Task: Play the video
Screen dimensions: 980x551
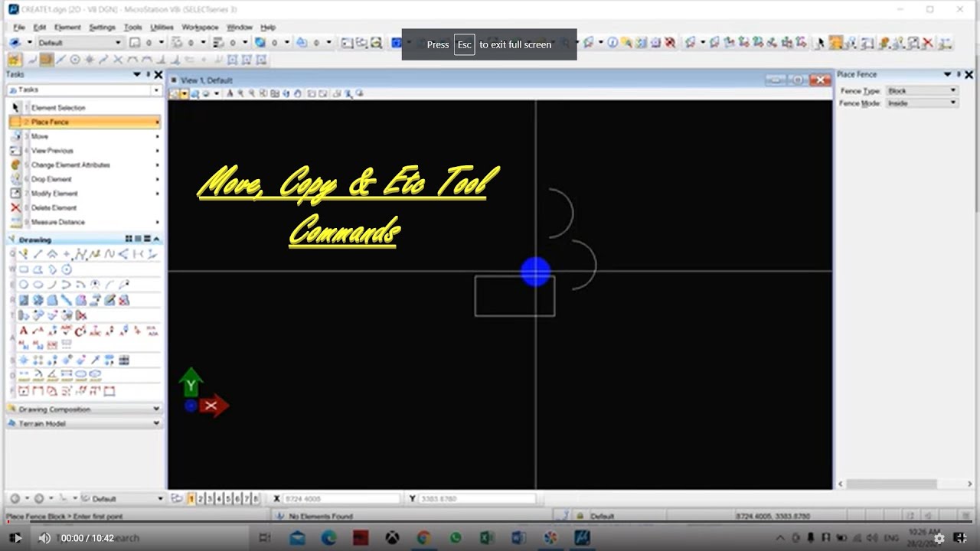Action: (17, 538)
